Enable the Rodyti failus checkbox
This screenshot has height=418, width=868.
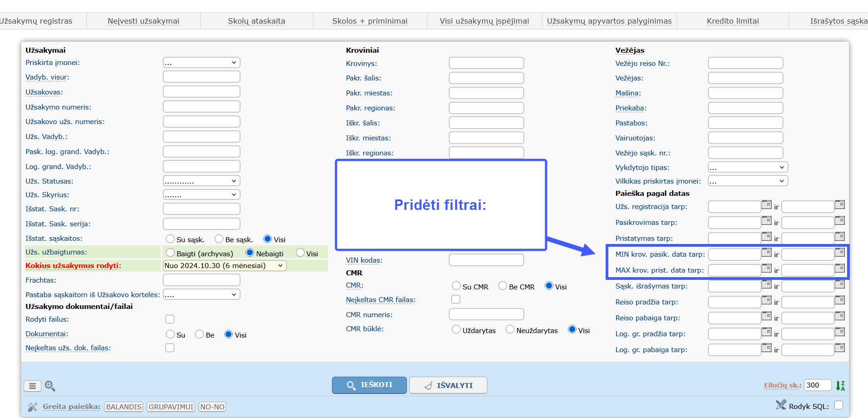[x=170, y=319]
